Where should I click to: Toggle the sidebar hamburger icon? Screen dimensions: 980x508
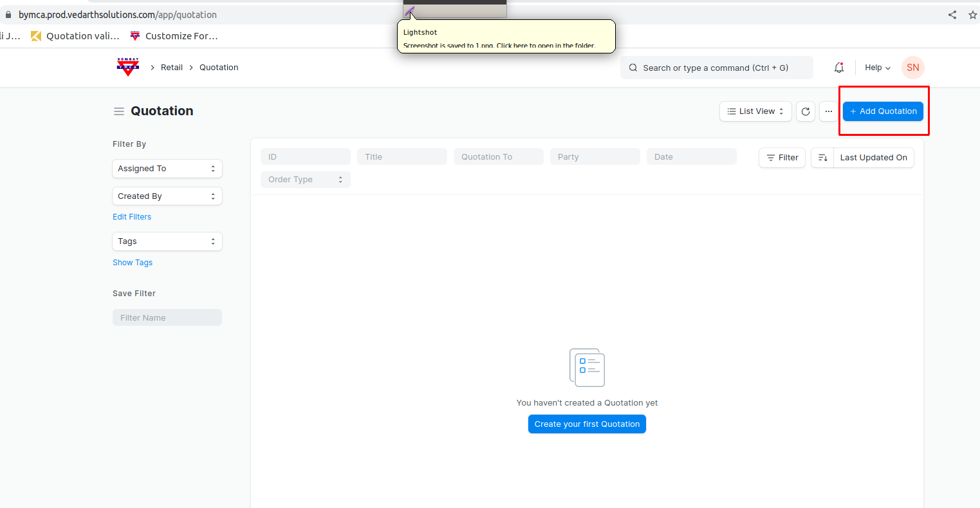coord(119,111)
